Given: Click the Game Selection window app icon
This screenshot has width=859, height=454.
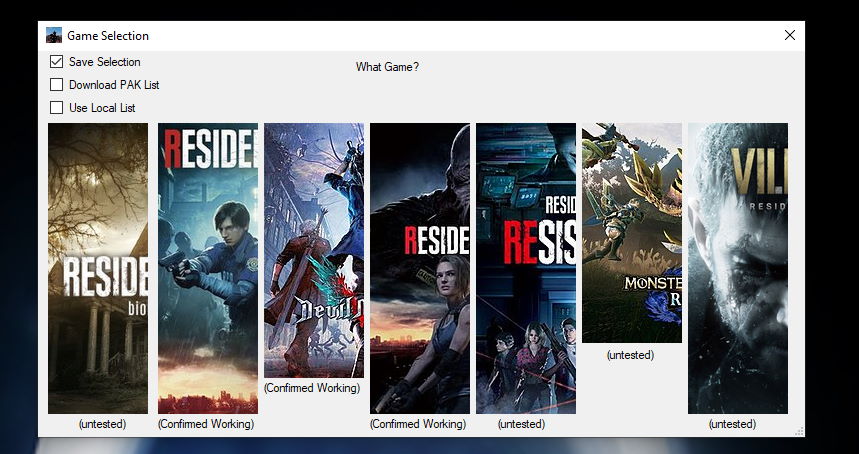Looking at the screenshot, I should tap(54, 36).
